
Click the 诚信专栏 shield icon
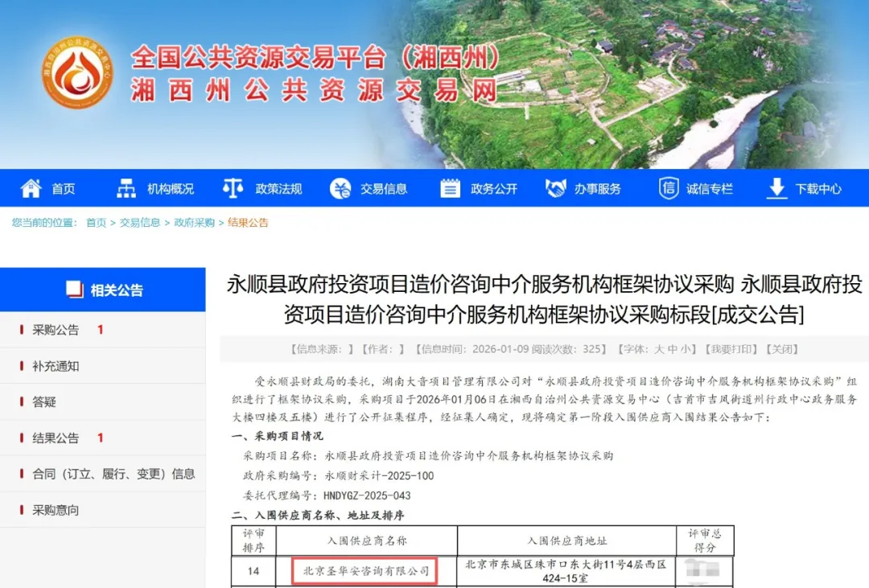pyautogui.click(x=669, y=188)
